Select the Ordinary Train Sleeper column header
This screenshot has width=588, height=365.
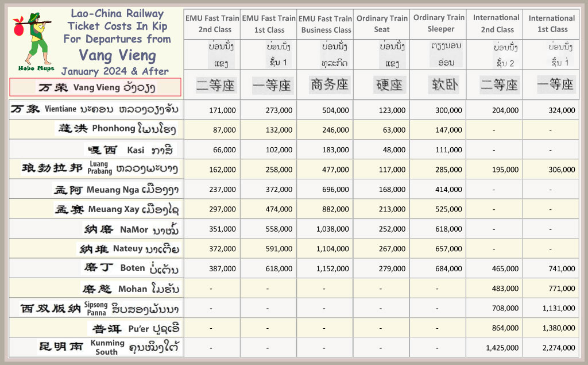point(439,23)
